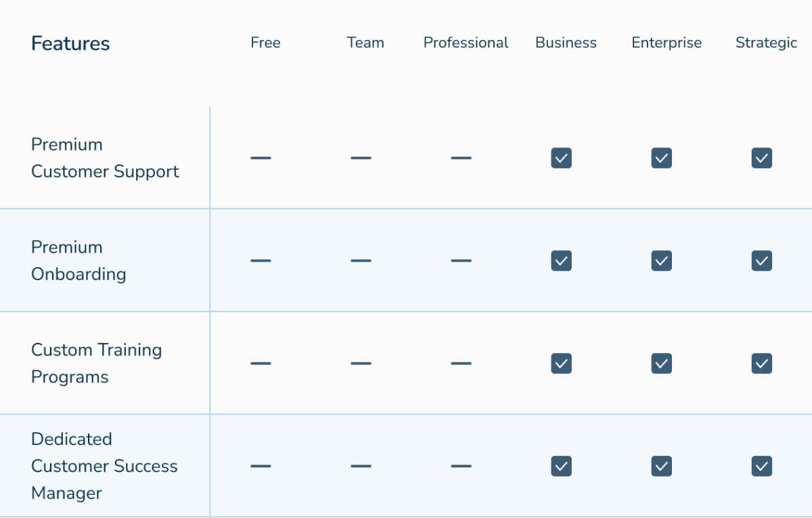The height and width of the screenshot is (518, 812).
Task: Click the dash under Free for Premium Onboarding
Action: click(x=261, y=261)
